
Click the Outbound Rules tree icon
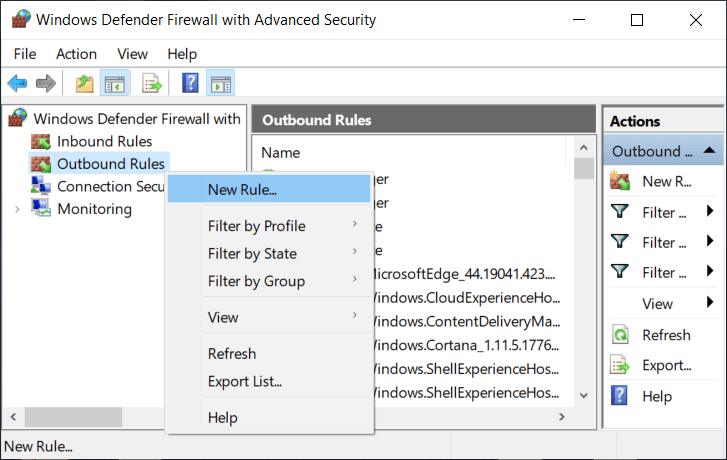coord(41,164)
